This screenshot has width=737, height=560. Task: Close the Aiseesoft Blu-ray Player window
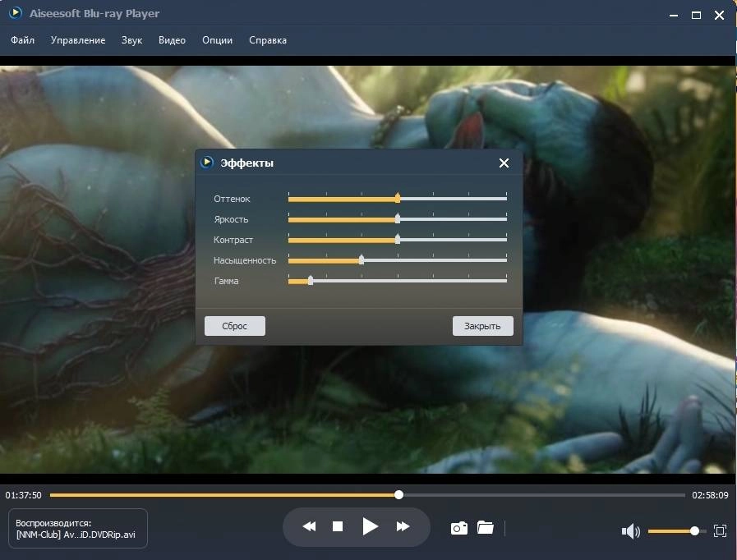tap(719, 15)
